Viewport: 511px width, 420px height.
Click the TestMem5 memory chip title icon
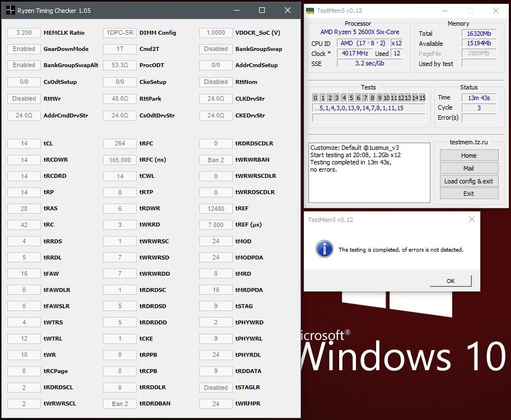coord(310,11)
